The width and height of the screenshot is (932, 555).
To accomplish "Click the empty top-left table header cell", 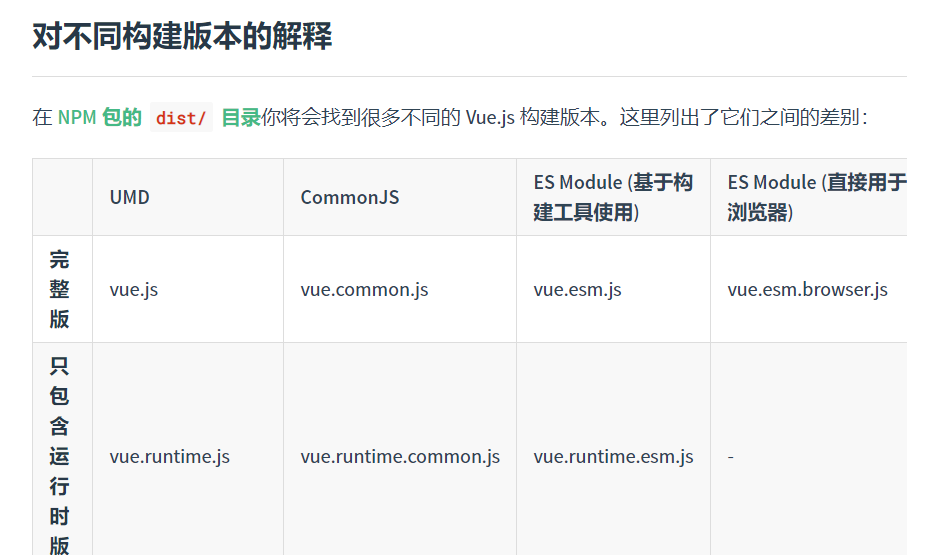I will point(62,197).
